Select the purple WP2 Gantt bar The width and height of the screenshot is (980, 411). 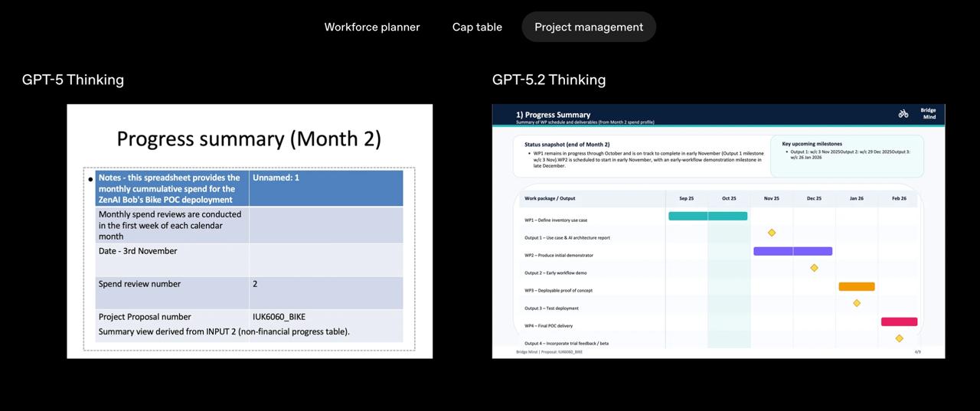(x=792, y=251)
